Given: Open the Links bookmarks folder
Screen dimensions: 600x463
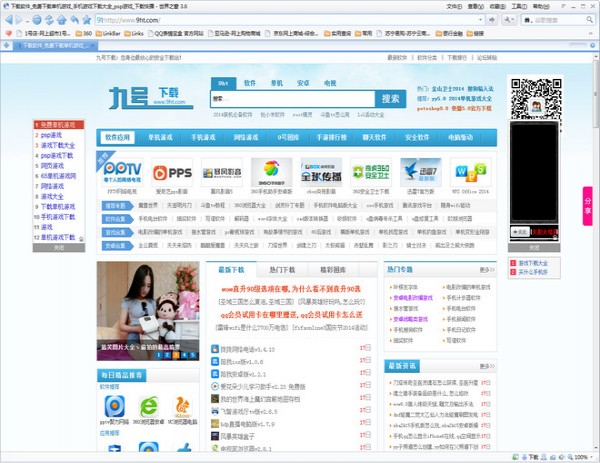Looking at the screenshot, I should point(134,33).
